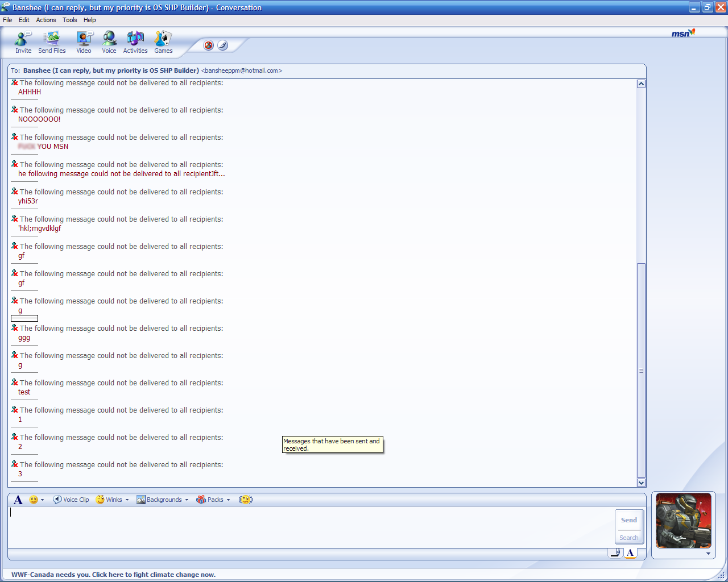The height and width of the screenshot is (582, 728).
Task: Click the undelivered message yhi53r
Action: pyautogui.click(x=28, y=201)
